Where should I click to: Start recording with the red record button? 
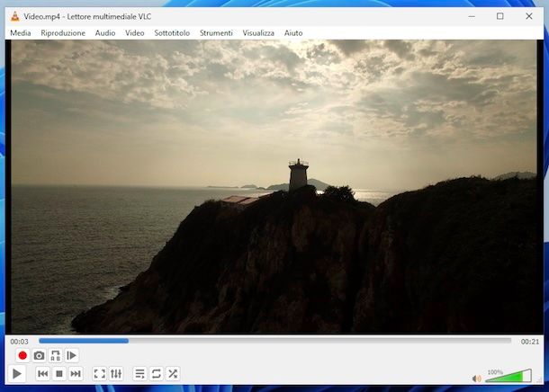pos(22,356)
